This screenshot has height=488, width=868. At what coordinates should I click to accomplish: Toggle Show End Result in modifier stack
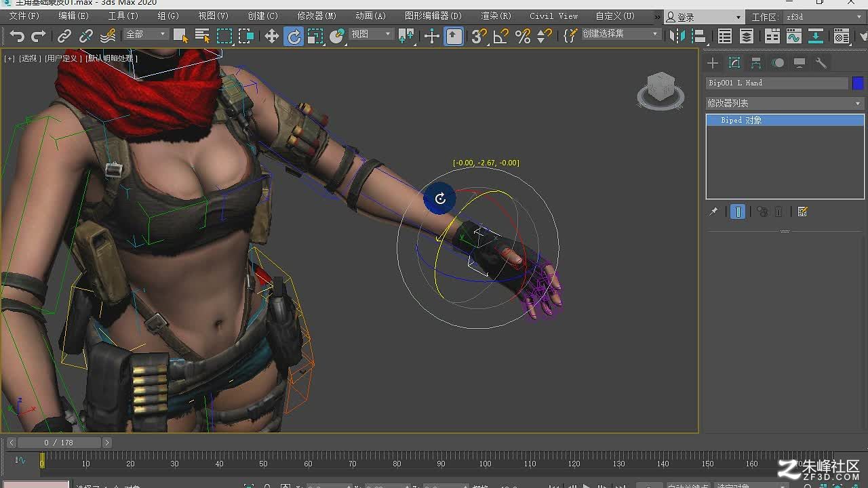738,212
